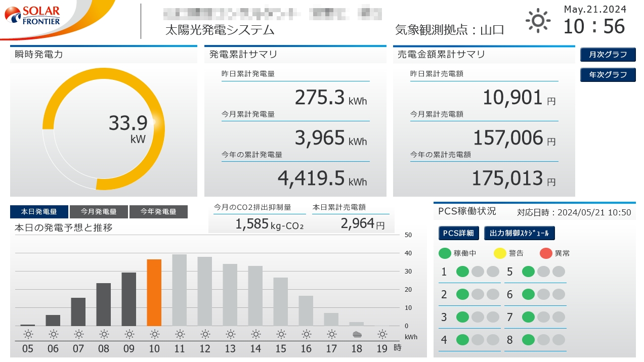This screenshot has height=362, width=644.
Task: Click the orange 10 o'clock bar
Action: point(154,293)
